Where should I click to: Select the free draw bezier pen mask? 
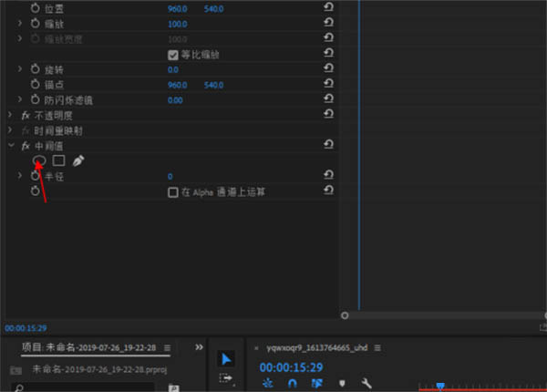point(78,160)
